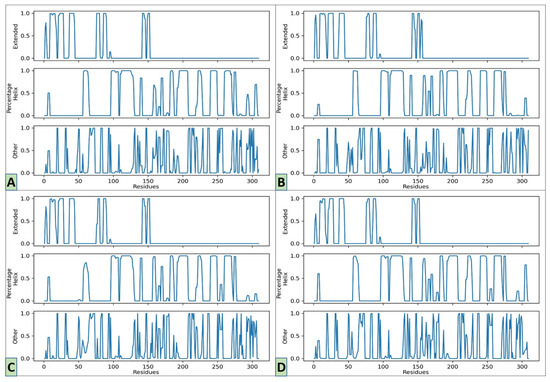Click the Residues axis label in panel C
Image resolution: width=550 pixels, height=382 pixels.
(146, 372)
